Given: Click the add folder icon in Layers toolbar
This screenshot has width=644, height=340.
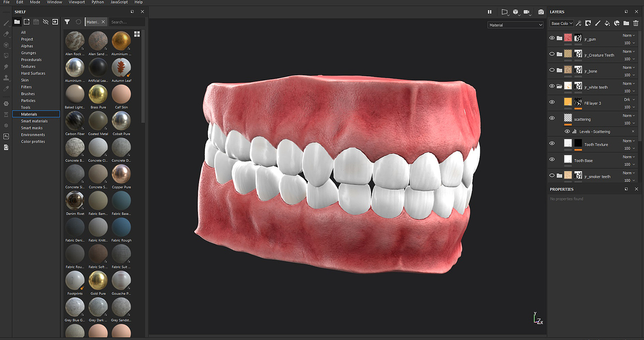Looking at the screenshot, I should pyautogui.click(x=626, y=23).
